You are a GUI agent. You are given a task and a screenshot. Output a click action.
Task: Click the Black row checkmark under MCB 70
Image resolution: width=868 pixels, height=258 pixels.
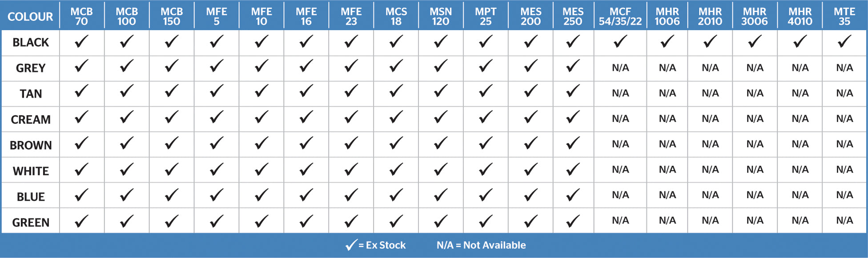pyautogui.click(x=81, y=42)
